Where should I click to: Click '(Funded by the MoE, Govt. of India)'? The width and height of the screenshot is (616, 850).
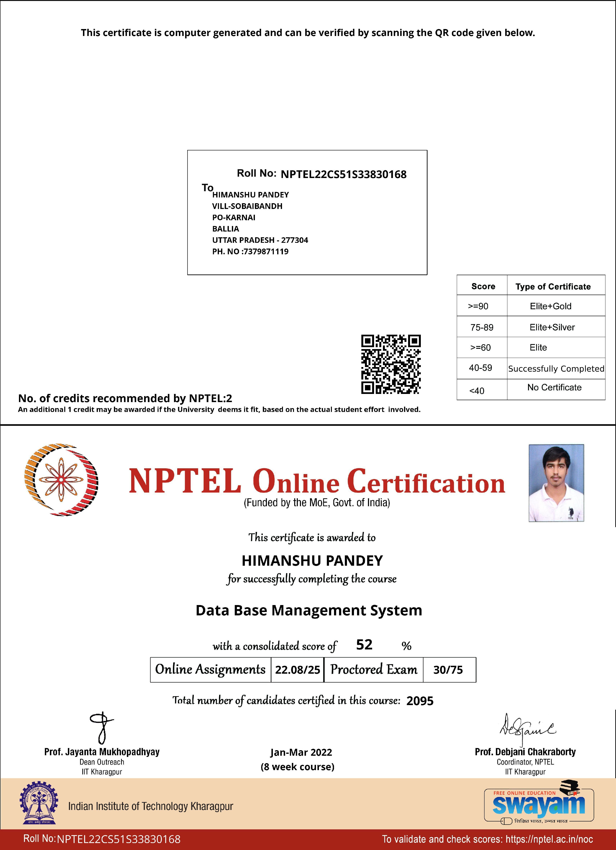[317, 503]
